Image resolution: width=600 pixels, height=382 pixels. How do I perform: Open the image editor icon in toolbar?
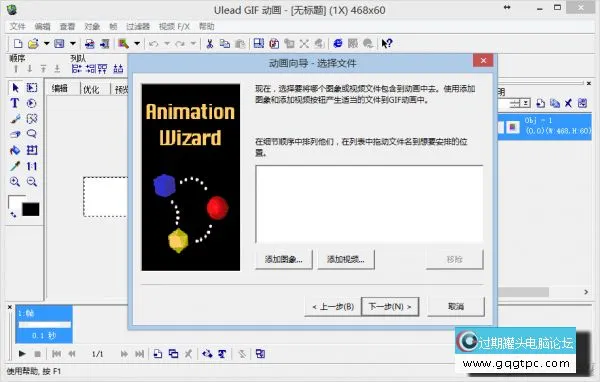click(x=123, y=44)
